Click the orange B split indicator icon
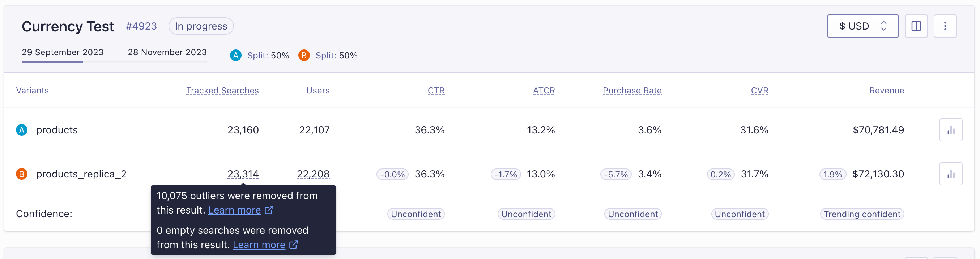 tap(304, 56)
